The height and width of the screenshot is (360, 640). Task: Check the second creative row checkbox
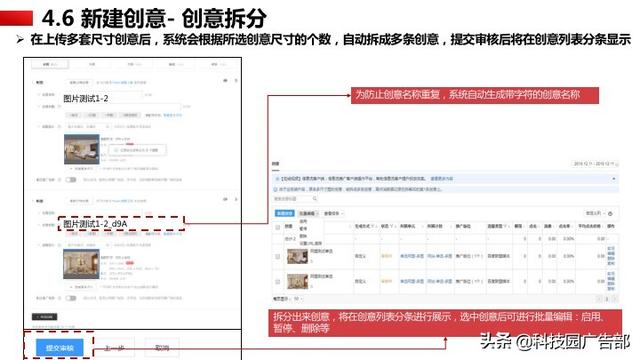point(278,282)
